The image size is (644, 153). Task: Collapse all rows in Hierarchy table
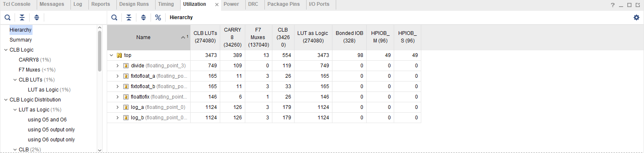(129, 17)
